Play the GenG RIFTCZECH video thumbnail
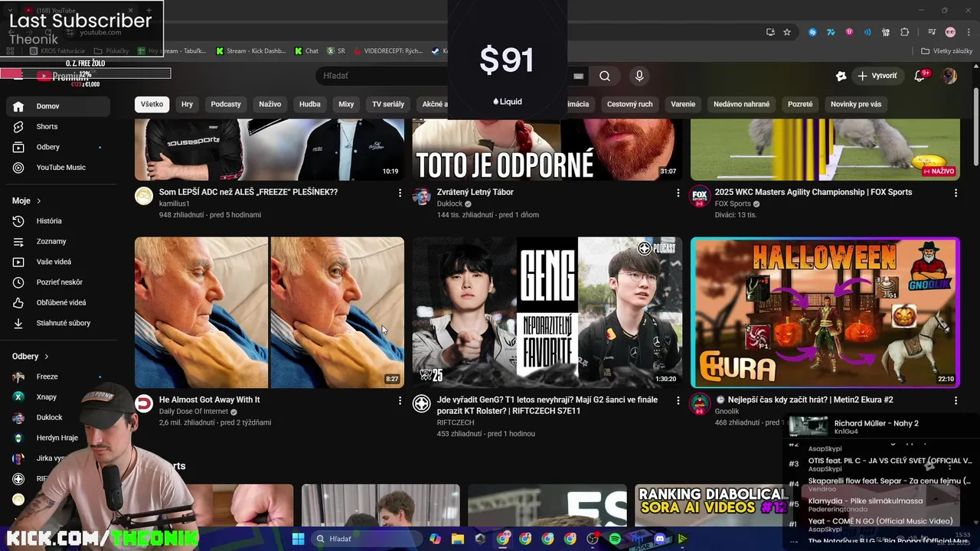 547,312
